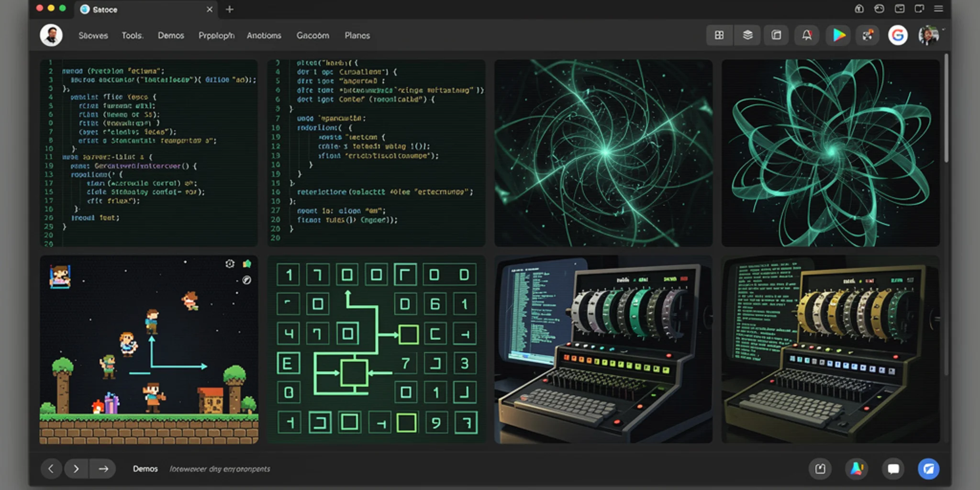This screenshot has height=490, width=980.
Task: Click the window-with-check icon in the title bar
Action: pyautogui.click(x=900, y=9)
